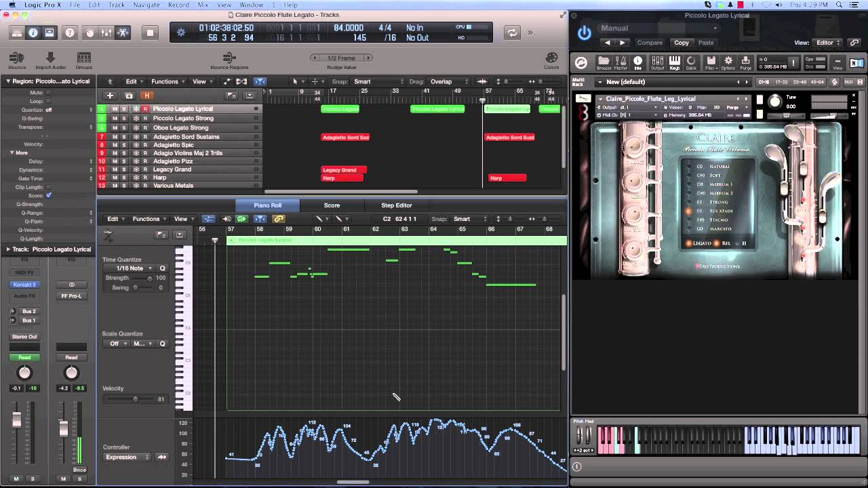Mute the Harp track

click(x=115, y=178)
